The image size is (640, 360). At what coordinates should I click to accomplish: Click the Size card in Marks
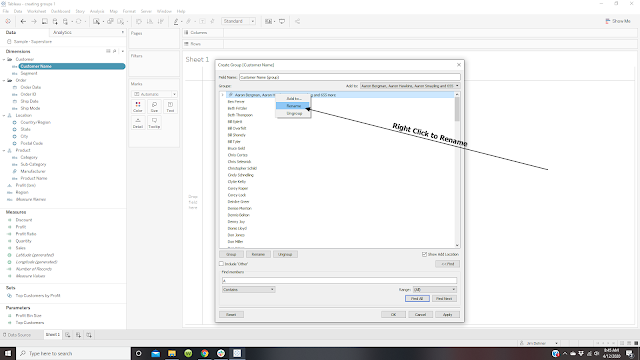click(154, 107)
